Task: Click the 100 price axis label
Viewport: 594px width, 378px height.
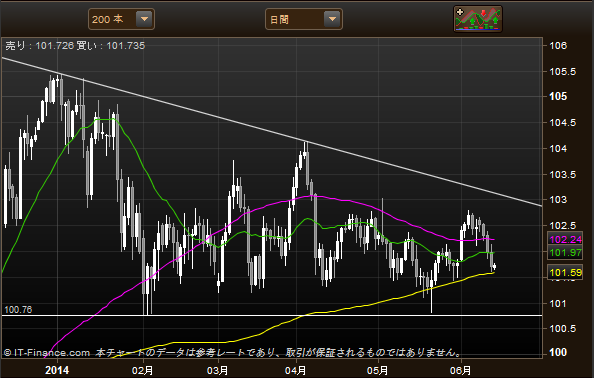Action: click(558, 352)
